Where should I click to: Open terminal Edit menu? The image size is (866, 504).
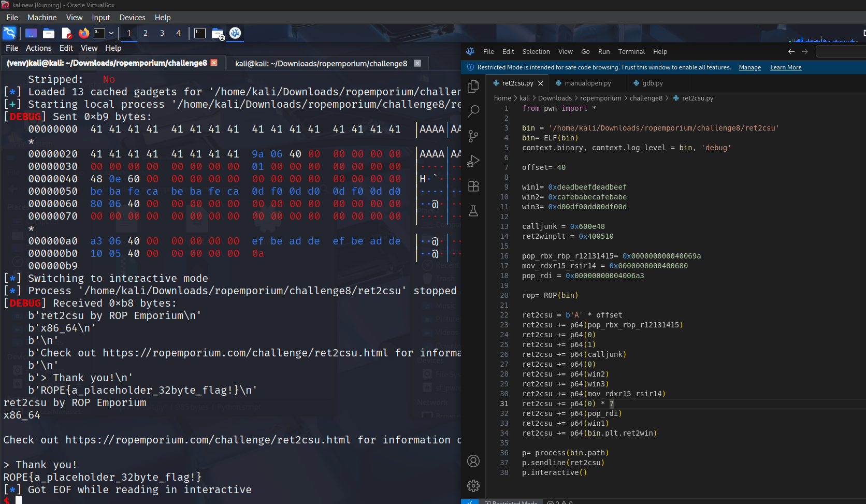tap(66, 48)
